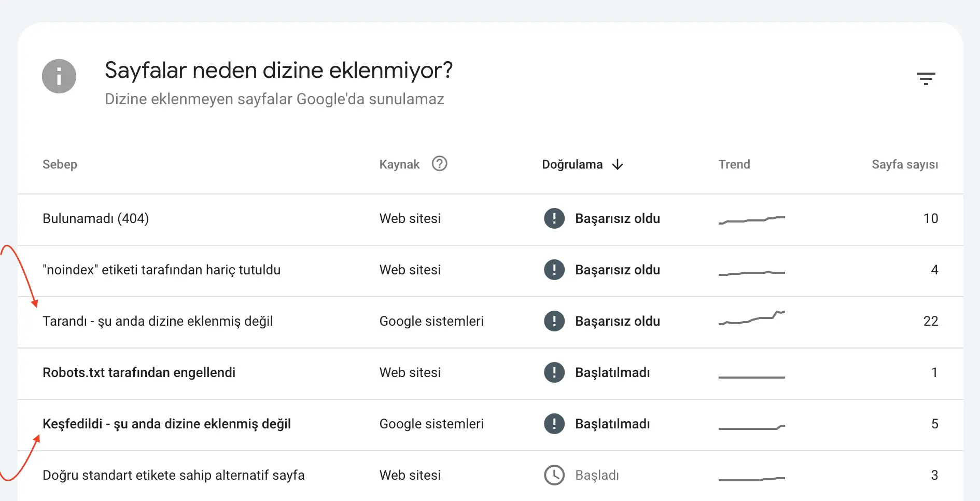Open Tarandı - şu anda dizine eklenmiş değil
Viewport: 980px width, 501px height.
[x=491, y=322]
